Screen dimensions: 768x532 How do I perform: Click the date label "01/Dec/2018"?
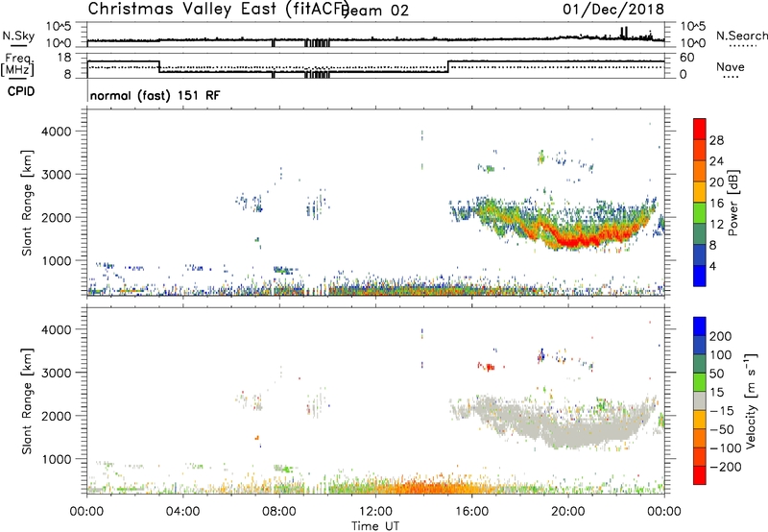tap(613, 9)
